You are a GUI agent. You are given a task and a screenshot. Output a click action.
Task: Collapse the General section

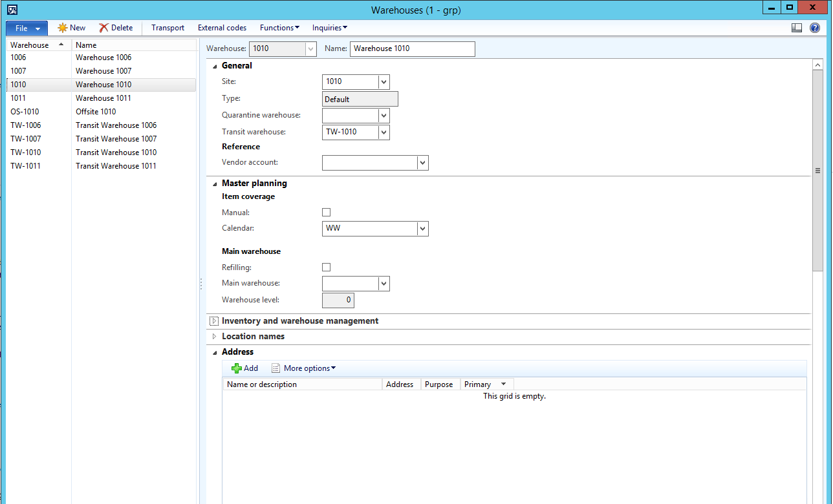click(214, 65)
